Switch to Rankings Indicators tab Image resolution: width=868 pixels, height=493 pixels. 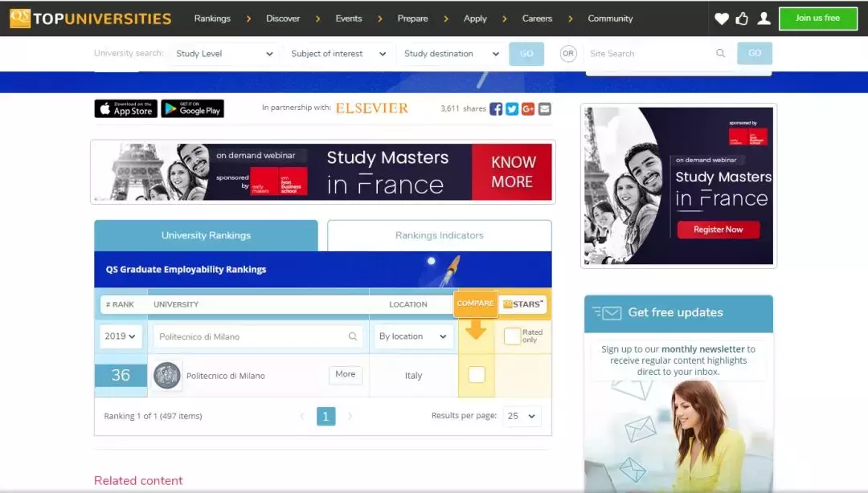point(440,235)
